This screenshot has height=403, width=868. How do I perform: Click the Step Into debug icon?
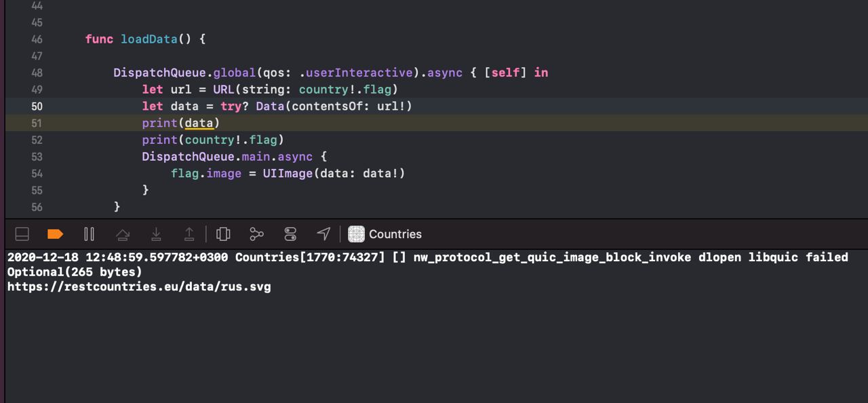156,234
